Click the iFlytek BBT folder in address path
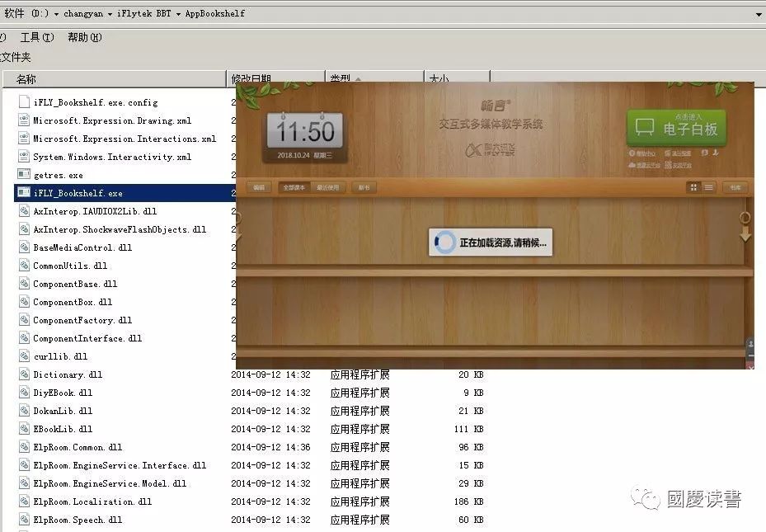The width and height of the screenshot is (766, 532). coord(144,14)
